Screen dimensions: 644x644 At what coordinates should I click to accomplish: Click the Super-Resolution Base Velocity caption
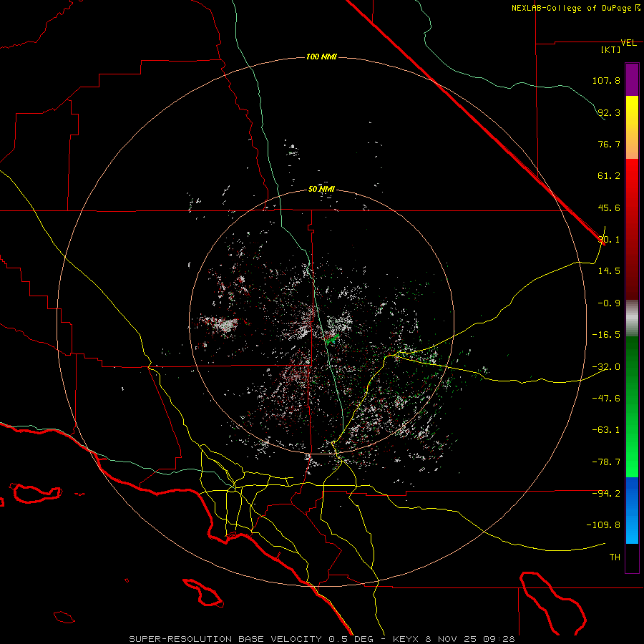321,639
